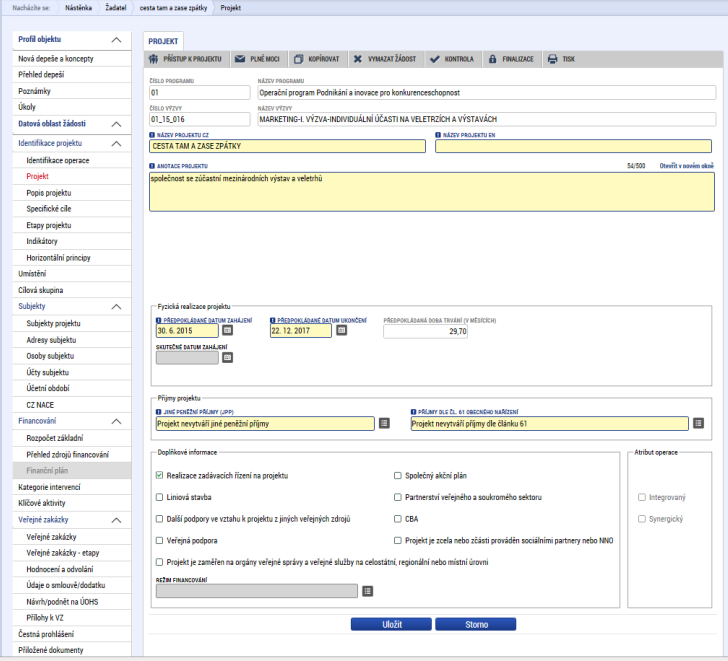
Task: Click info icon beside Příjmy dle čl. 61 label
Action: tap(413, 412)
